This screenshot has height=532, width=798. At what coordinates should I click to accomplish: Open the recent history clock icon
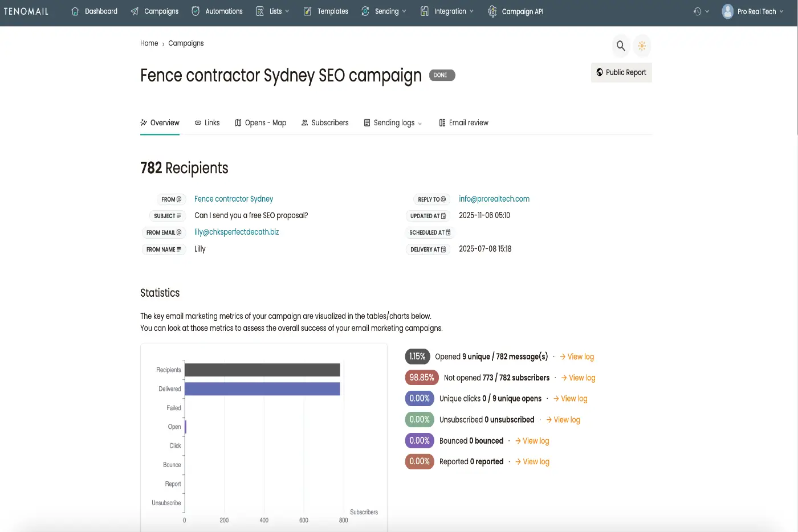(697, 11)
